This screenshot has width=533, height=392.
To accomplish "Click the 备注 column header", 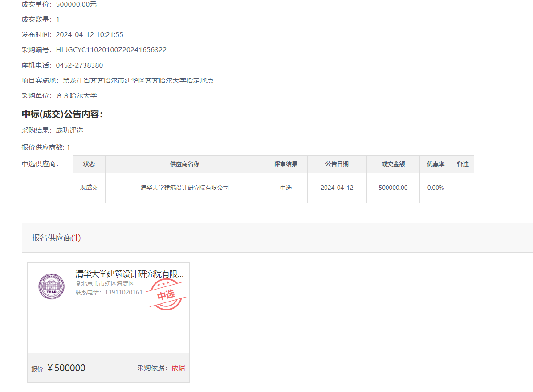I will (x=463, y=164).
